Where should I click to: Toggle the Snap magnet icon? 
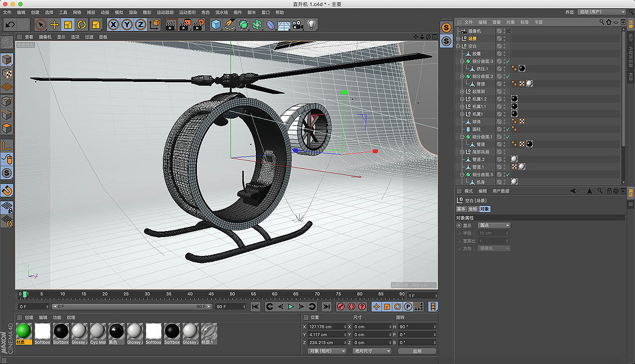pos(7,190)
